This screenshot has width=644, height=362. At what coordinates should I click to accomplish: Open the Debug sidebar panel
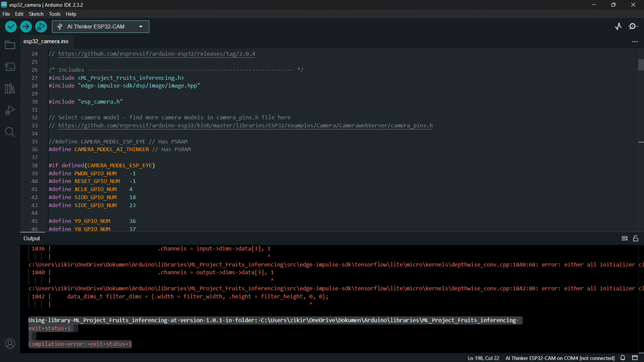coord(10,111)
